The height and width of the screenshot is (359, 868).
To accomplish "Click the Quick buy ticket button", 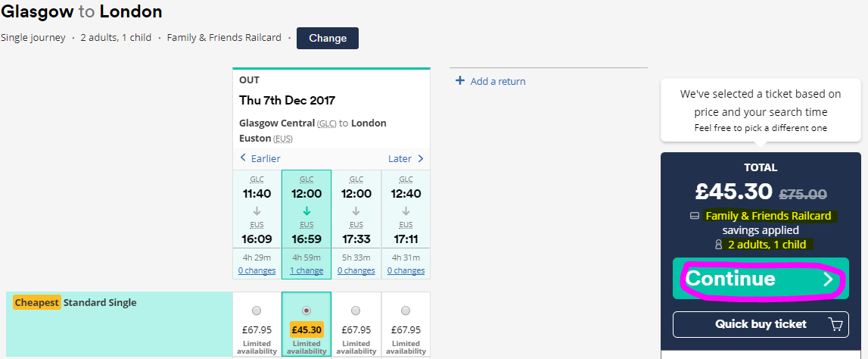I will (x=761, y=324).
